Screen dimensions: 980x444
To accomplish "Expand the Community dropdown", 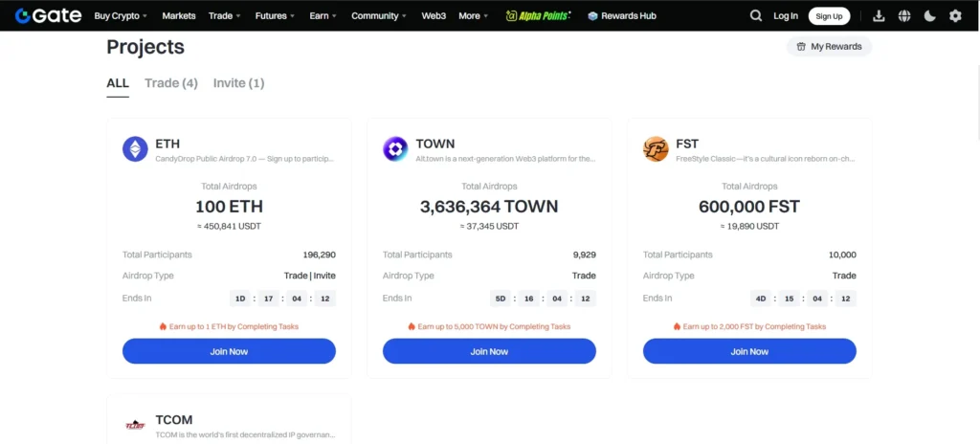I will pyautogui.click(x=379, y=16).
